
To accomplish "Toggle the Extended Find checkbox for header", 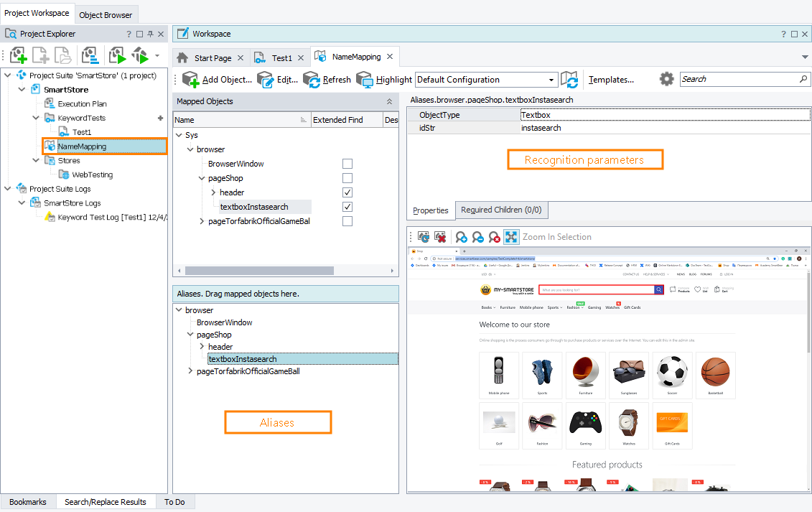I will tap(347, 192).
